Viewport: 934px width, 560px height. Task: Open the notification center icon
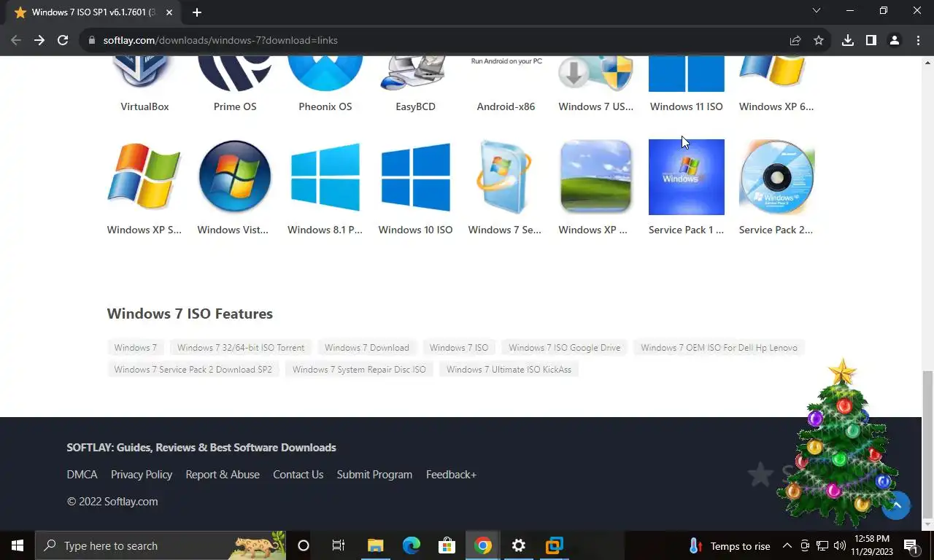pyautogui.click(x=910, y=545)
